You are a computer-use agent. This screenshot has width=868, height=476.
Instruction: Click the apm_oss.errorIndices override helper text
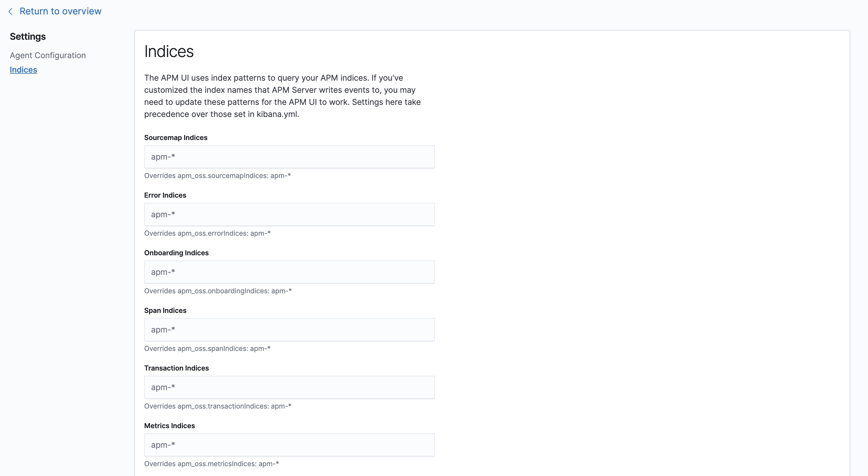(208, 233)
